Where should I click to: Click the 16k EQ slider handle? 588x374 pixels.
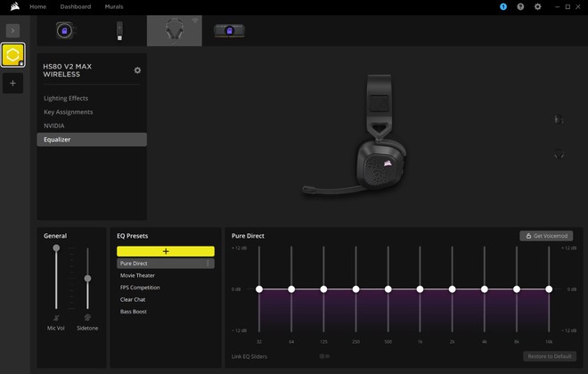point(549,289)
